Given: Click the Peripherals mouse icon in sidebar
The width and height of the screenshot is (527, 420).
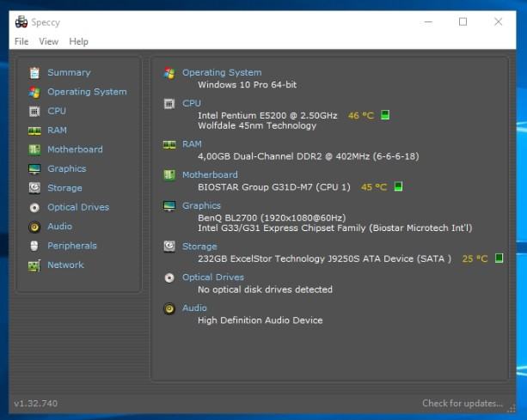Looking at the screenshot, I should point(34,246).
